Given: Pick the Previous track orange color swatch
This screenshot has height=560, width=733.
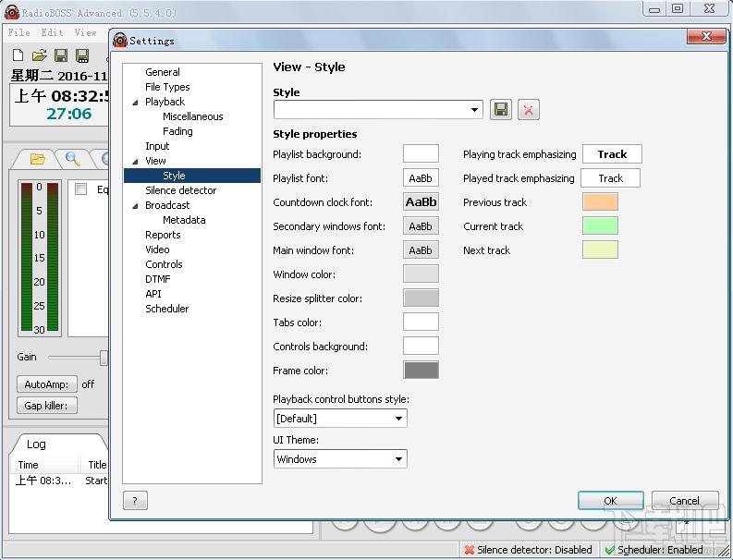Looking at the screenshot, I should coord(600,202).
